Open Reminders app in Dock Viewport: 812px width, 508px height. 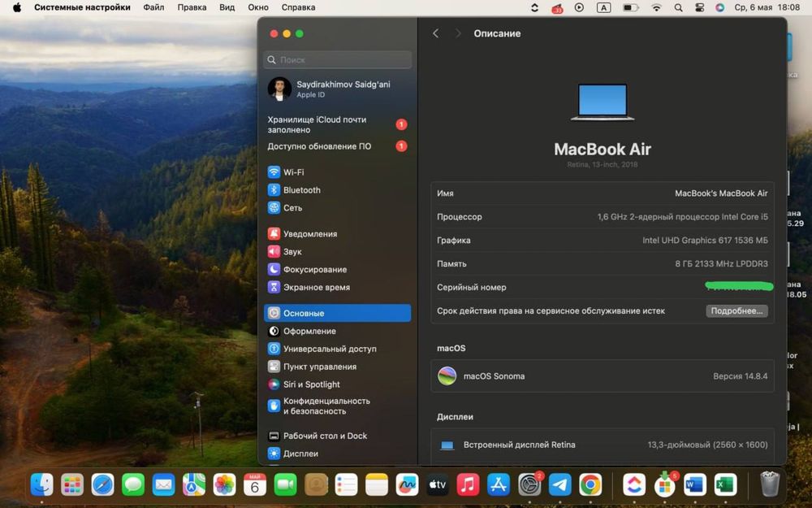tap(346, 485)
